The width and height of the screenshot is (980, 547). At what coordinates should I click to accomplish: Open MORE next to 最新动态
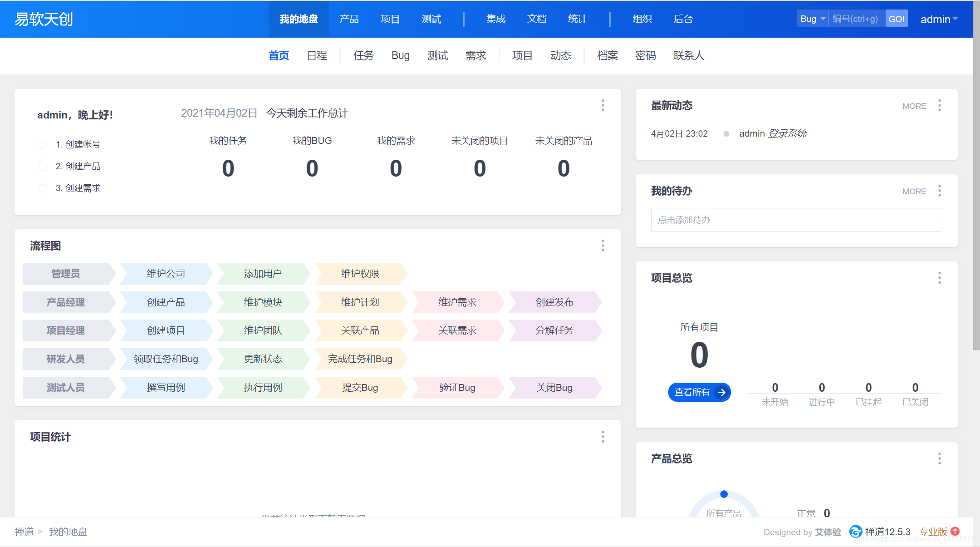tap(914, 106)
